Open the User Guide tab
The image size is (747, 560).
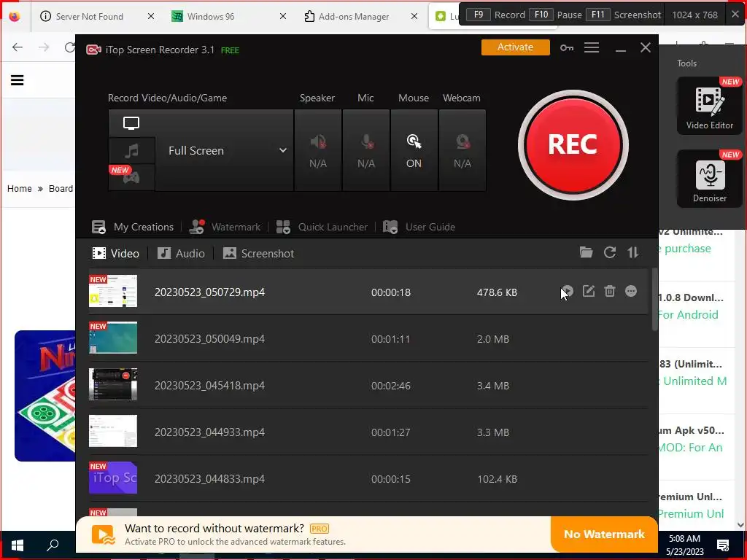click(419, 227)
